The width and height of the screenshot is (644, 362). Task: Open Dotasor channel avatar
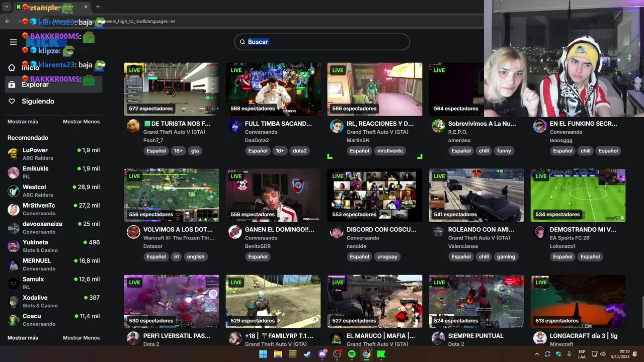[x=133, y=232]
